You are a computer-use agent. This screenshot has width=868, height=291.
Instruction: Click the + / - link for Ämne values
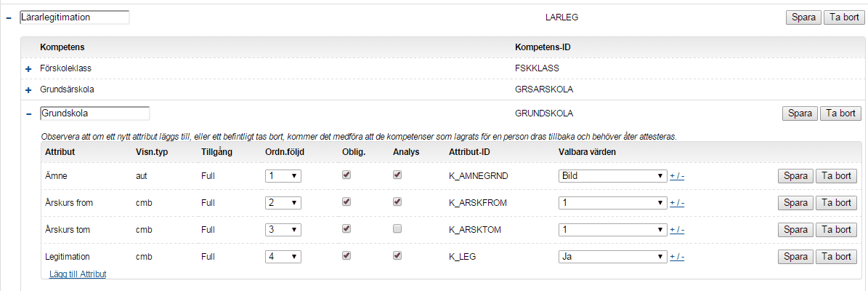(677, 176)
